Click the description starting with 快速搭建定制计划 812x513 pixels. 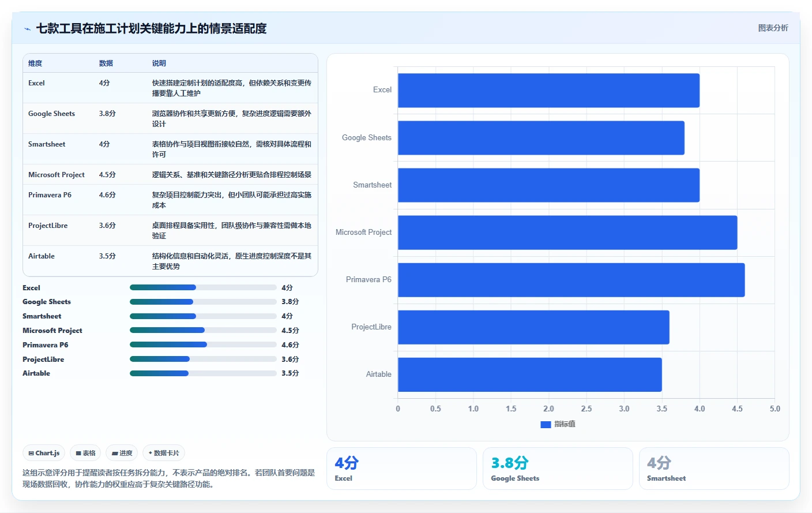[232, 88]
